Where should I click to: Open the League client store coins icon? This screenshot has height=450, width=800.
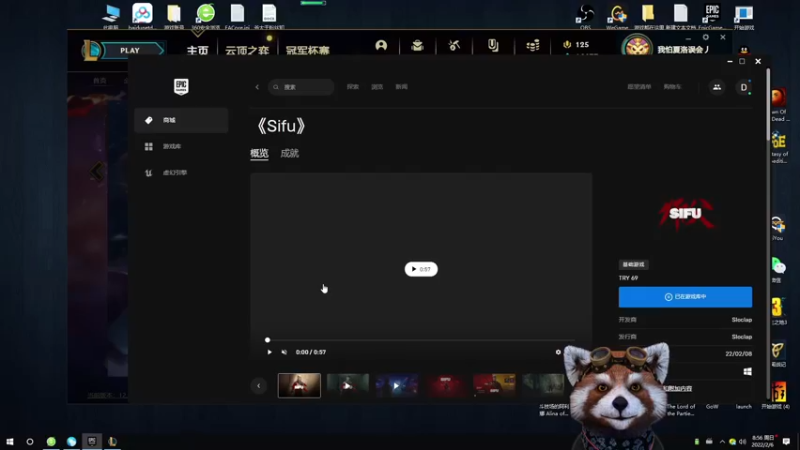click(x=533, y=45)
